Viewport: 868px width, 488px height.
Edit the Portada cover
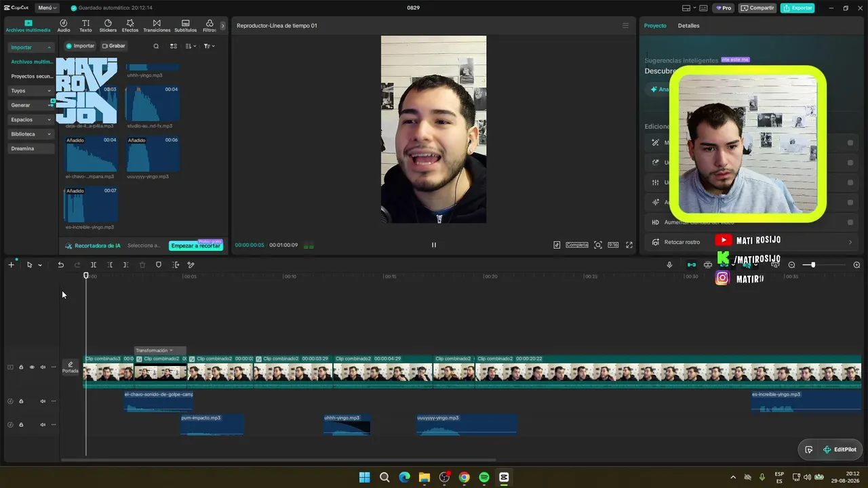(x=71, y=367)
